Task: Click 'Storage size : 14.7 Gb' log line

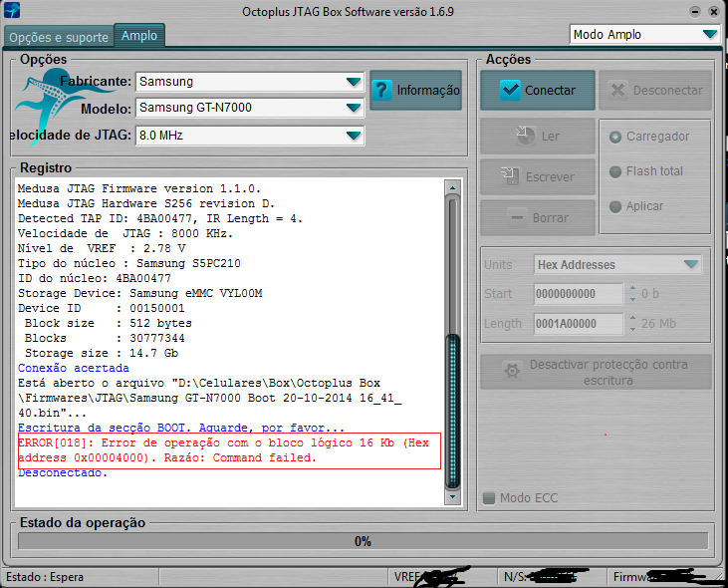Action: (x=102, y=353)
